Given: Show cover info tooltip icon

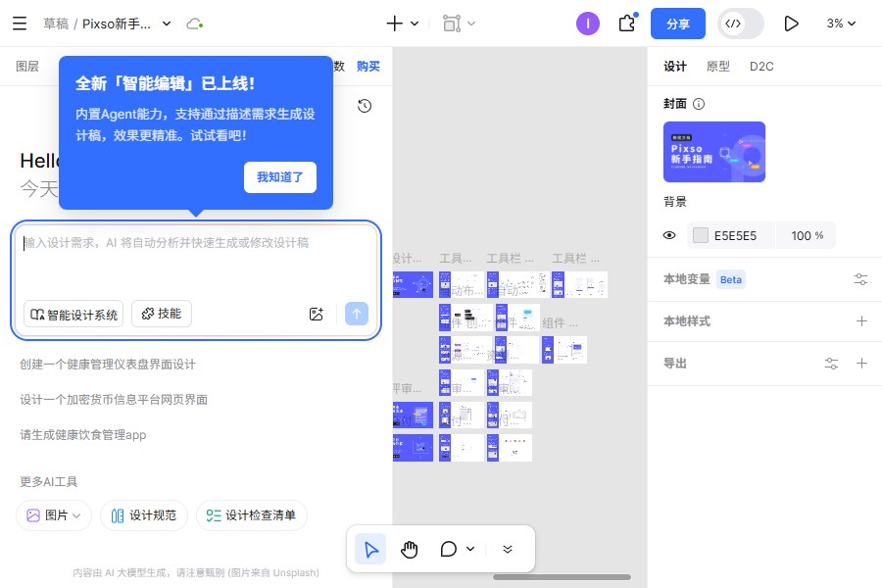Looking at the screenshot, I should pyautogui.click(x=699, y=104).
